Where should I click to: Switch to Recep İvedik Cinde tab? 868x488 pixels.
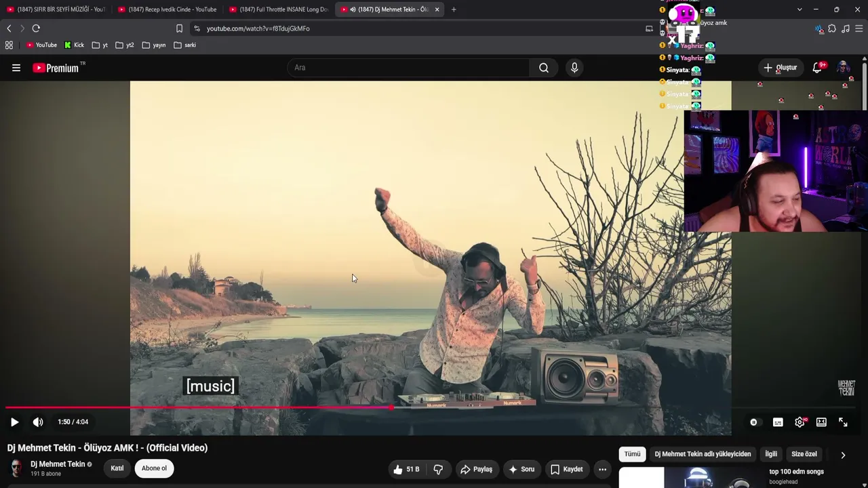point(167,9)
